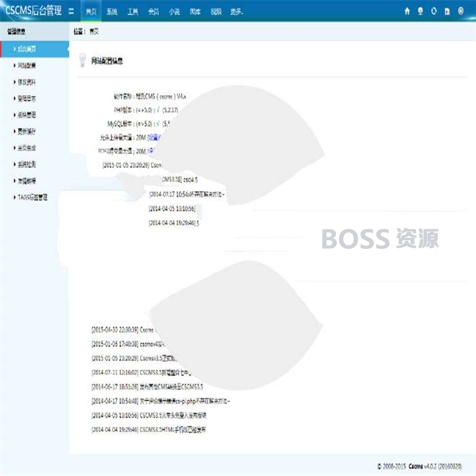Open the 小说 top navigation tab
The image size is (476, 476).
[x=174, y=12]
